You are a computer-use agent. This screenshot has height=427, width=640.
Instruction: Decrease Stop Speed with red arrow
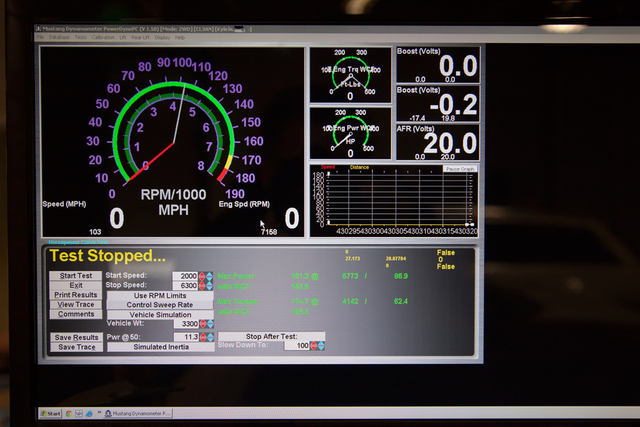tap(202, 285)
